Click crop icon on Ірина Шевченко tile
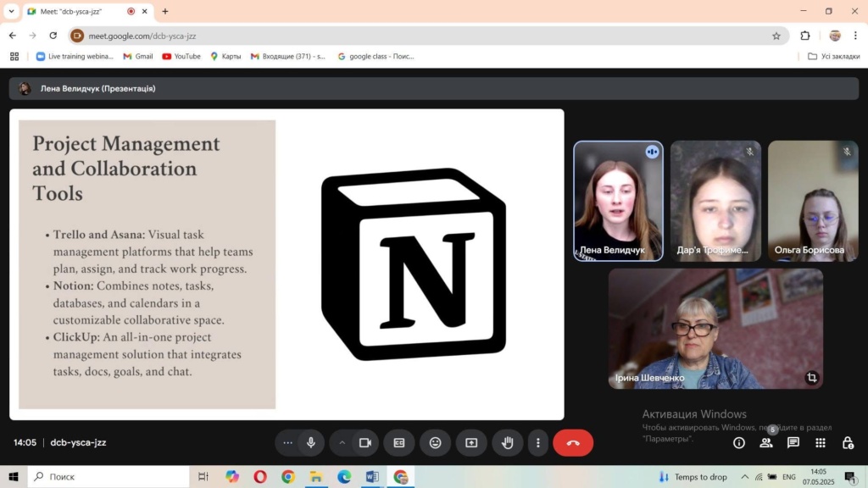The height and width of the screenshot is (488, 868). tap(811, 377)
